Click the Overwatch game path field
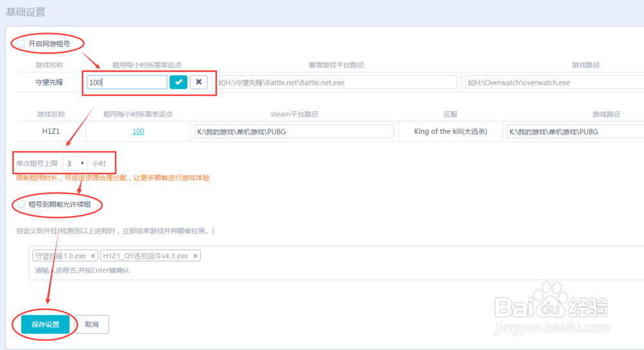The width and height of the screenshot is (644, 350). (x=554, y=82)
